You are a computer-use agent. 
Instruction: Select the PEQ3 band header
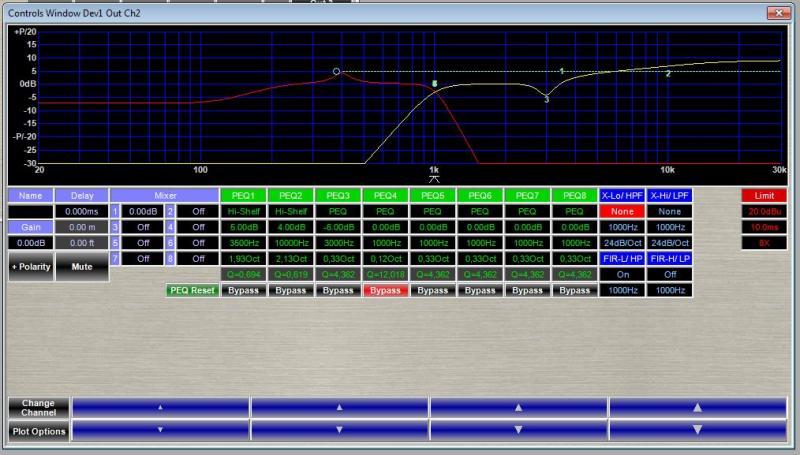click(x=339, y=195)
